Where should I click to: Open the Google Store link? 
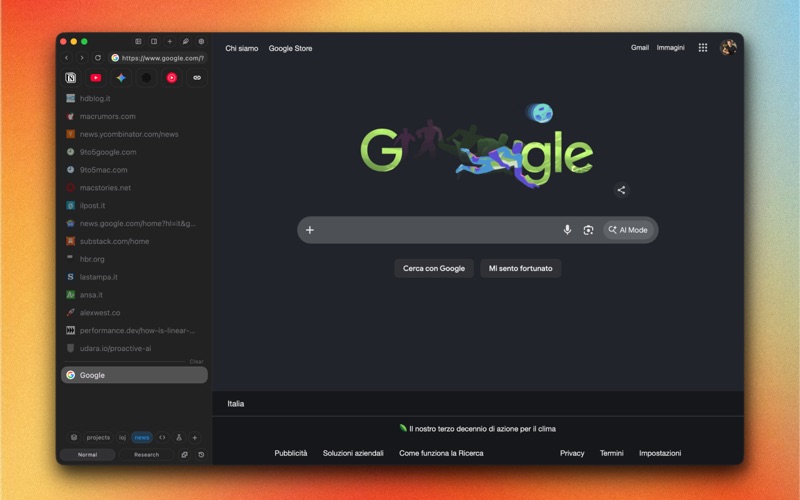point(290,48)
